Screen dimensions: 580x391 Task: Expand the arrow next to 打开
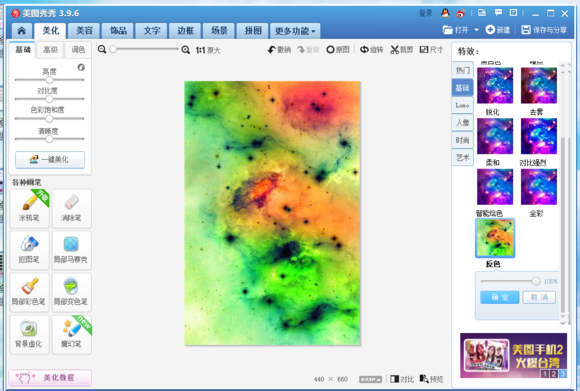click(x=476, y=30)
